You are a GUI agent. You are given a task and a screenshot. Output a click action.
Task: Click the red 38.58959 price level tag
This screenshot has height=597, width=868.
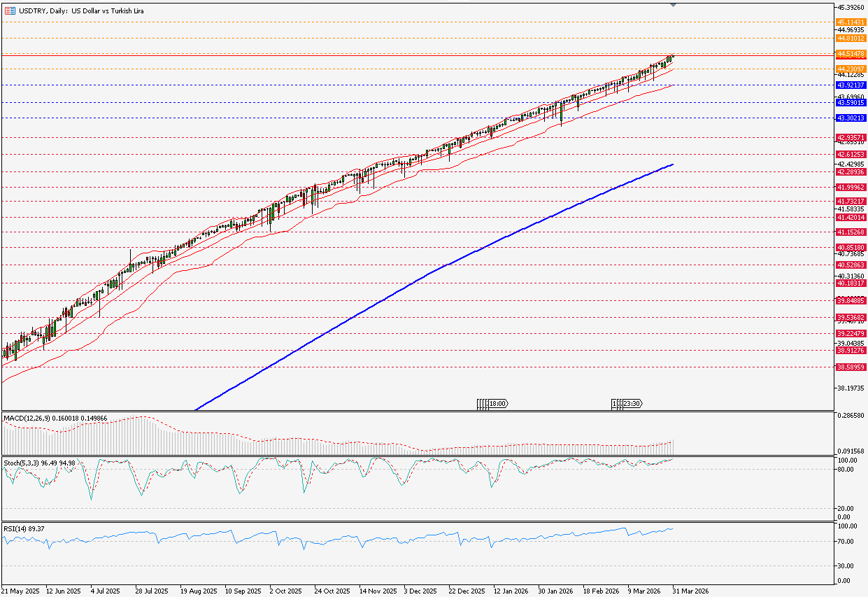(851, 367)
